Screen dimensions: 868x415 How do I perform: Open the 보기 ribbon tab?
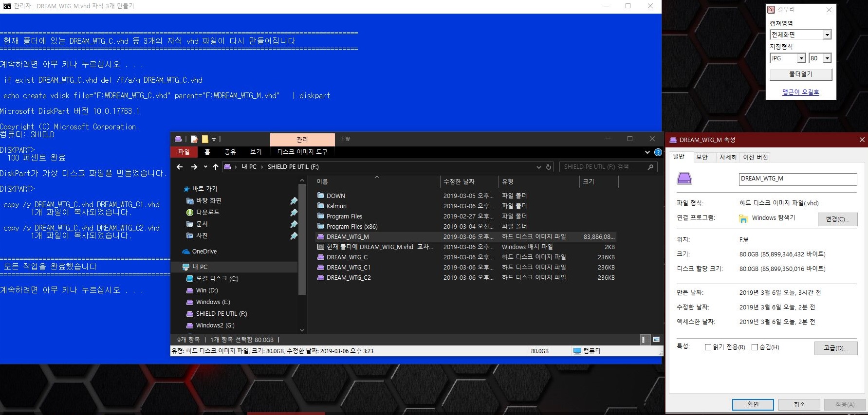[x=256, y=152]
